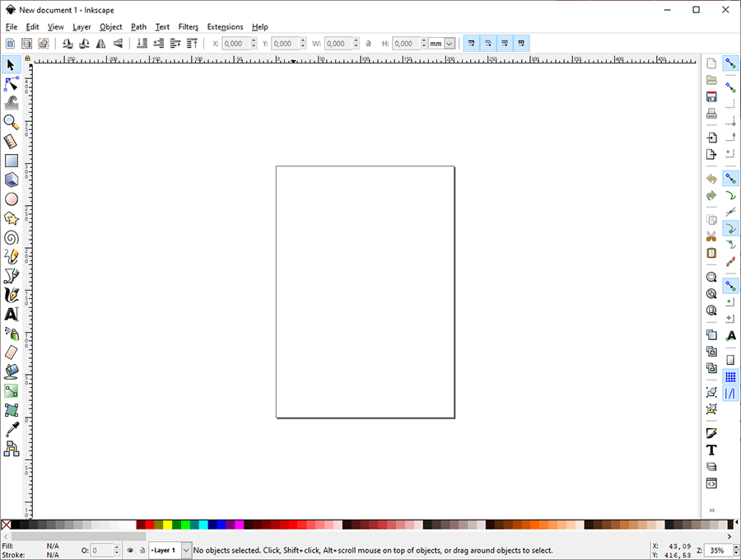
Task: Click the red palette swatch
Action: 149,525
